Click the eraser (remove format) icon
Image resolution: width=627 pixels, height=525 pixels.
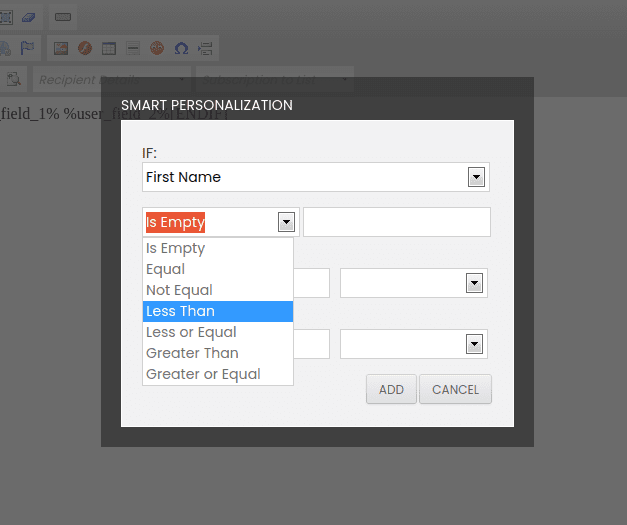27,17
